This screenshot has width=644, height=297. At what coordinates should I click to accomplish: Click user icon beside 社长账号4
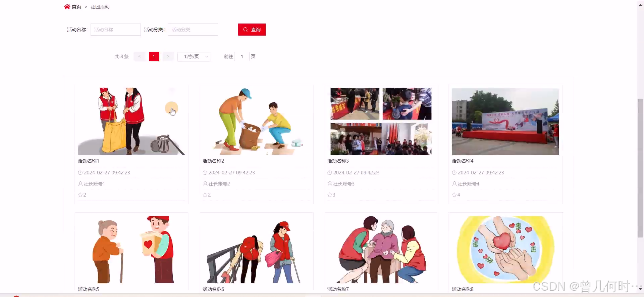454,184
